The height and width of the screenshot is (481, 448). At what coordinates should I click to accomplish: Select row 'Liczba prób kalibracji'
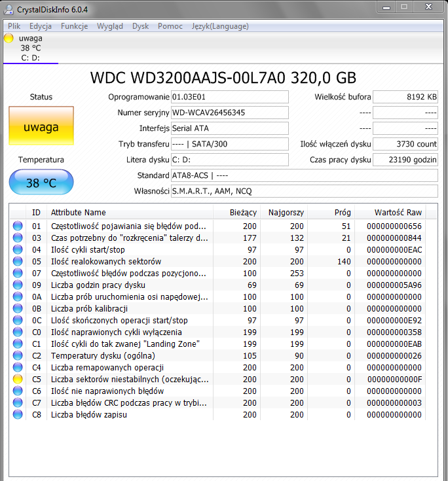[x=217, y=309]
